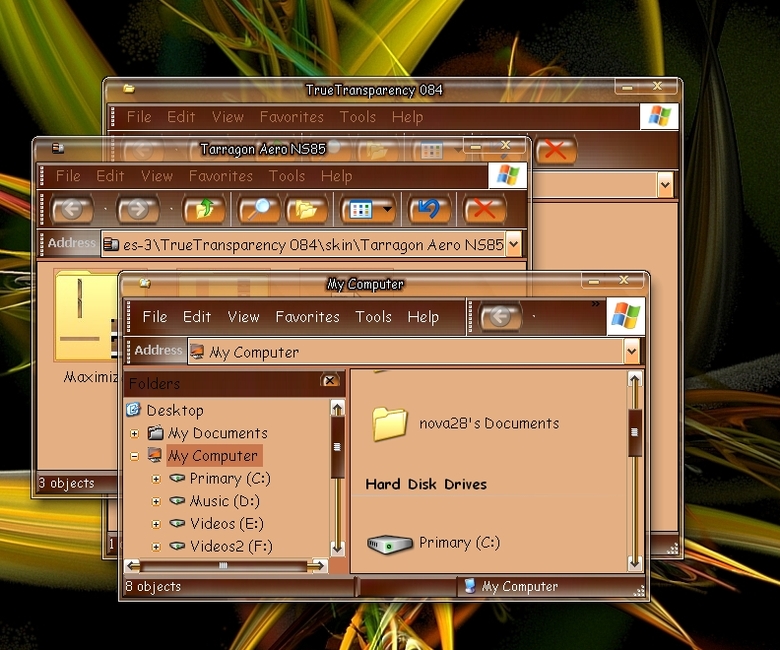Expand Primary (C:) tree node
The image size is (780, 650).
tap(156, 479)
